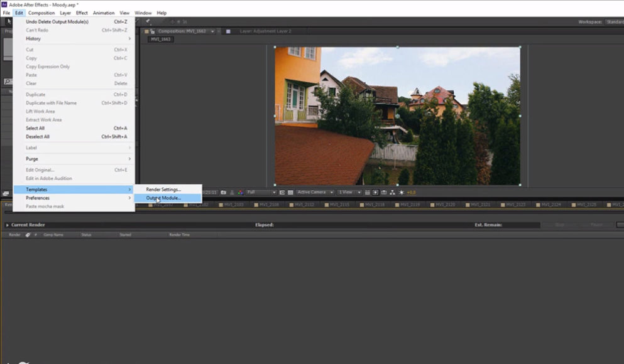Image resolution: width=624 pixels, height=364 pixels.
Task: Toggle Region of Interest
Action: pos(281,192)
